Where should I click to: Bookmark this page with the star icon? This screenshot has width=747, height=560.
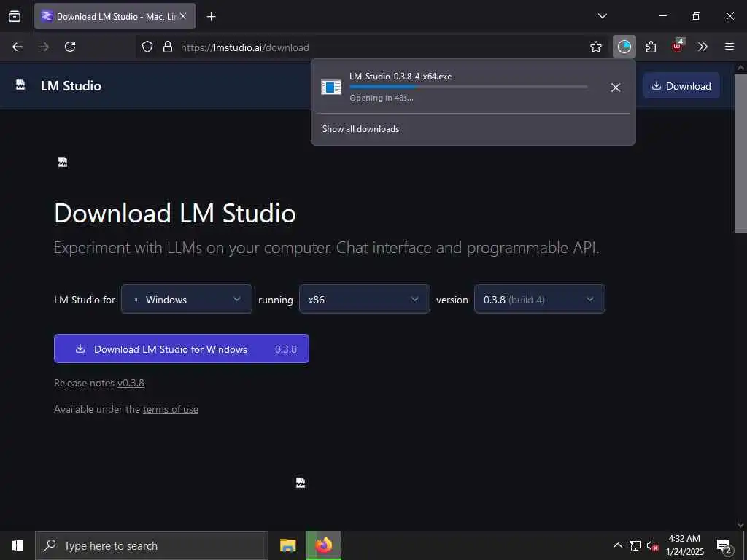pyautogui.click(x=595, y=47)
